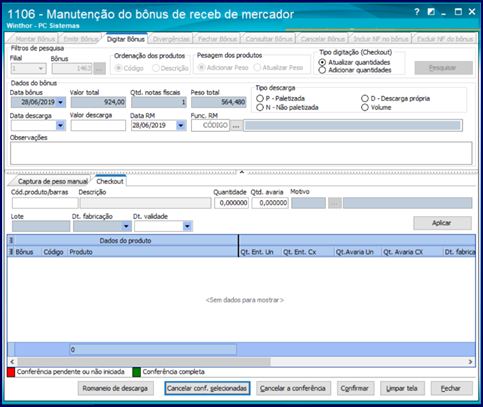Click green Conferência completa legend square
The width and height of the screenshot is (483, 407).
pos(136,372)
